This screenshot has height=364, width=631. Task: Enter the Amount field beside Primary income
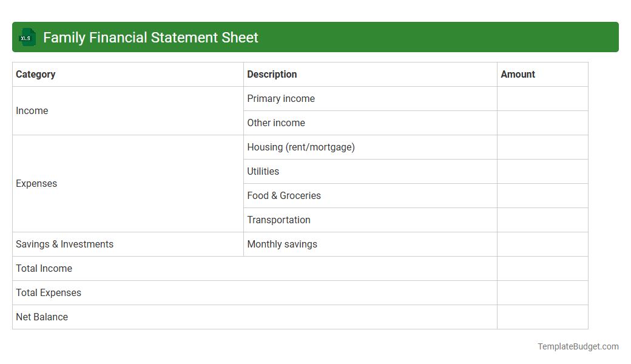[x=542, y=98]
